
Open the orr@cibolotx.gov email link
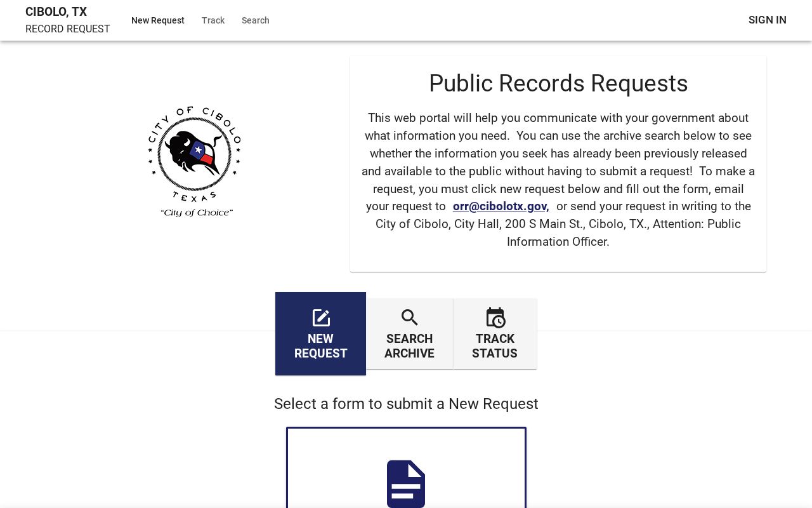click(x=501, y=206)
